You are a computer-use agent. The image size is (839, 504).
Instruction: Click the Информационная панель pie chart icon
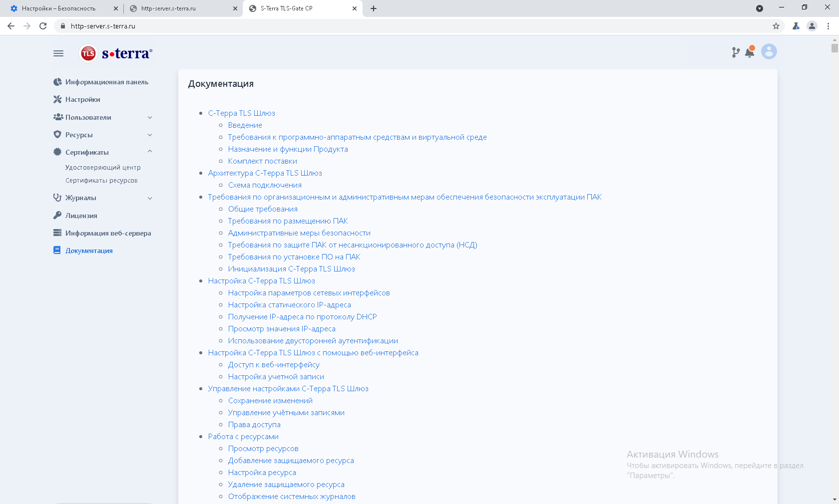(x=57, y=82)
